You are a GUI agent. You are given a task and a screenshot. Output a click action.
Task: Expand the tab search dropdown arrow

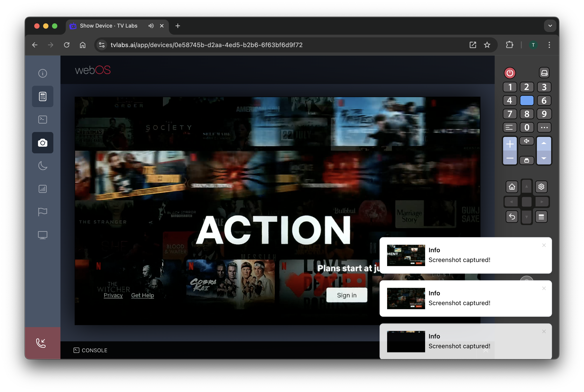point(550,26)
